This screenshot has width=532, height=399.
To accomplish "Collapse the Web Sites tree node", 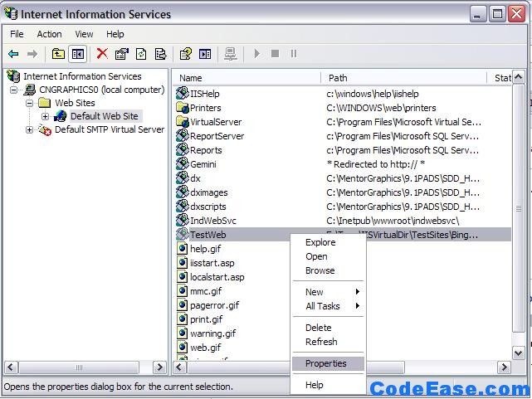I will tap(30, 103).
